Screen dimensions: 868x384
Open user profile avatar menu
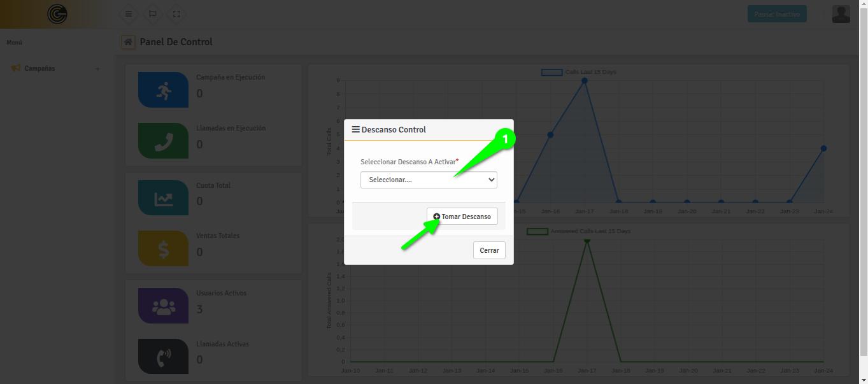pos(841,14)
